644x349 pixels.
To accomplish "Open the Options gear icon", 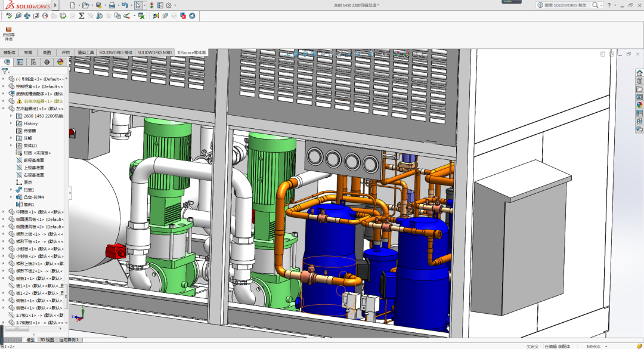I will (168, 5).
